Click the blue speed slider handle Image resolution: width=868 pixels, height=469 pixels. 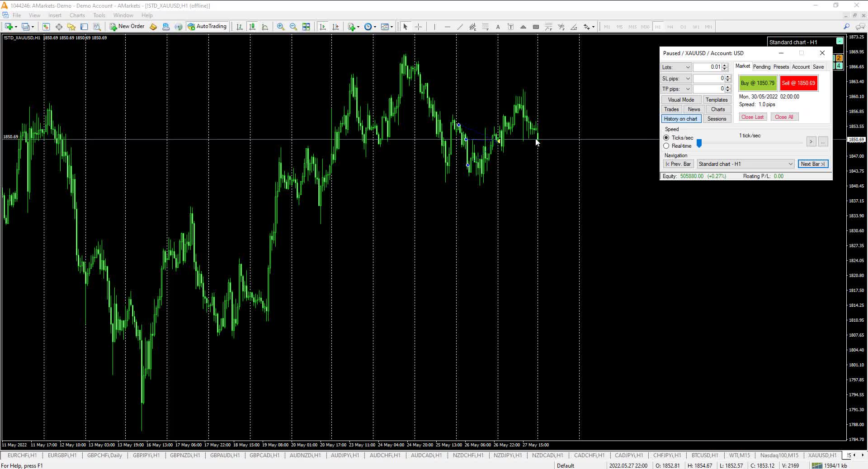(699, 143)
